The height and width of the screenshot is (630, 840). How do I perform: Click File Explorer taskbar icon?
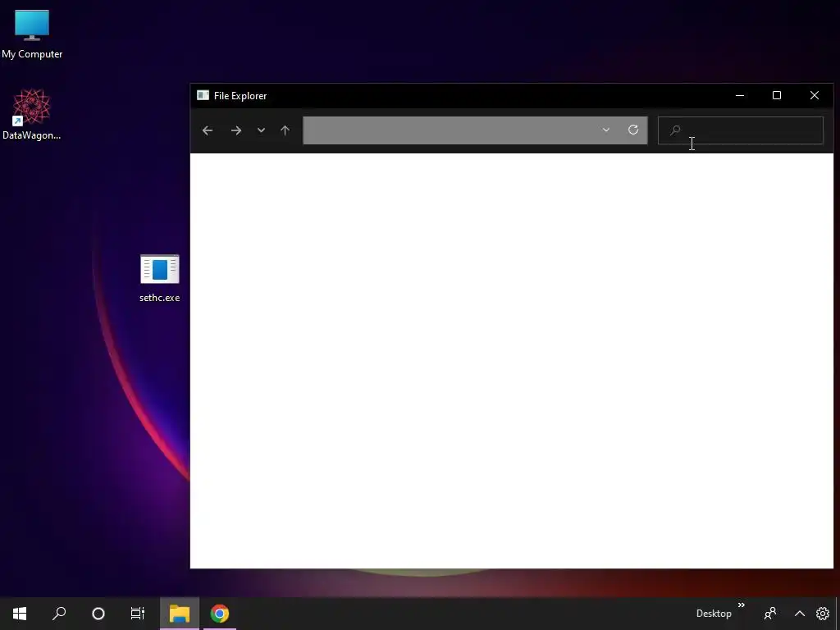(180, 614)
